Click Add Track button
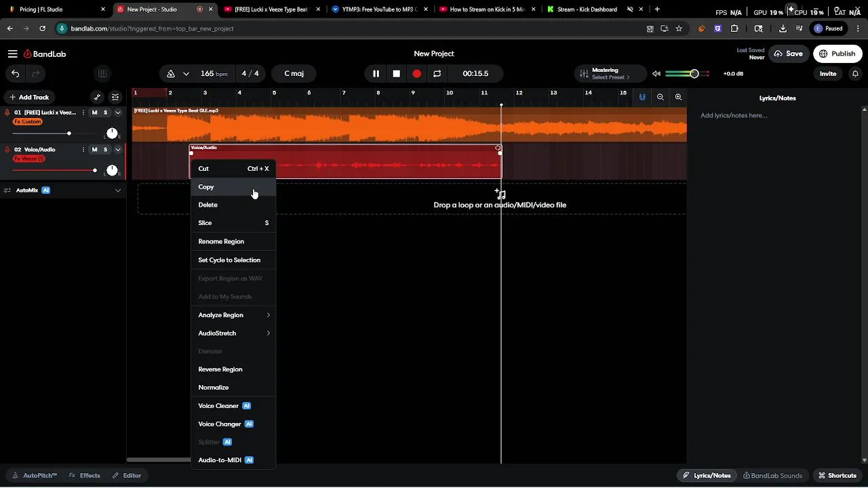 point(29,97)
